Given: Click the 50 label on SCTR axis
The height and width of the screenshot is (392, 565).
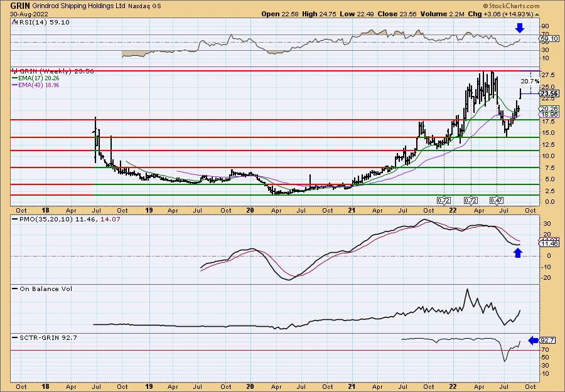Looking at the screenshot, I should pyautogui.click(x=545, y=358).
